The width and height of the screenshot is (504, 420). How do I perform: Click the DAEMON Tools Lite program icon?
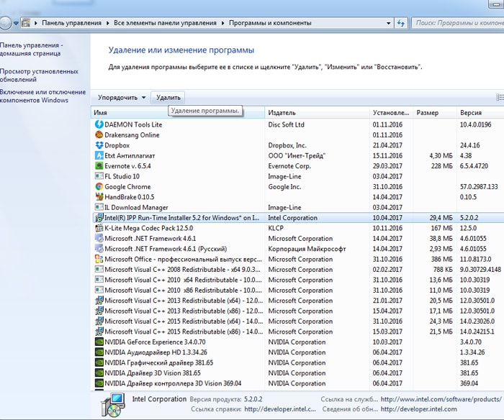[99, 124]
